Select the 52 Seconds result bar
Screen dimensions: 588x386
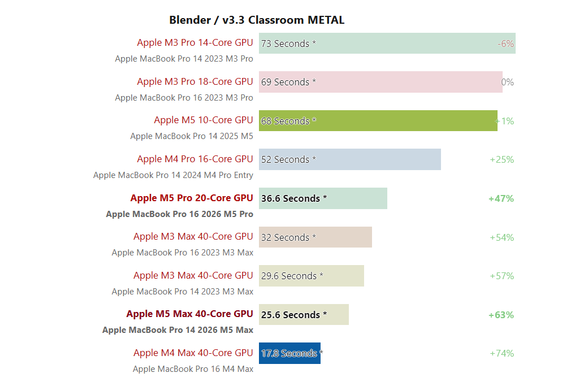[x=349, y=159]
